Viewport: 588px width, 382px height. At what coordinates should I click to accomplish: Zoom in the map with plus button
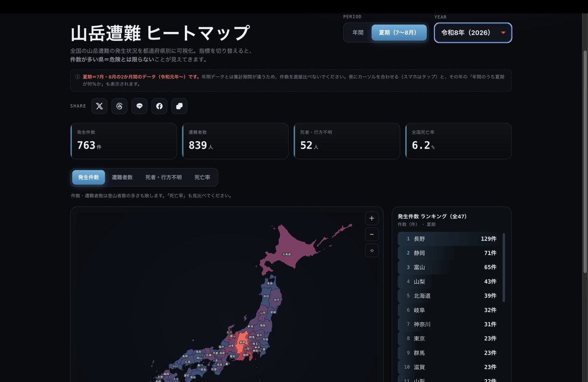tap(371, 218)
